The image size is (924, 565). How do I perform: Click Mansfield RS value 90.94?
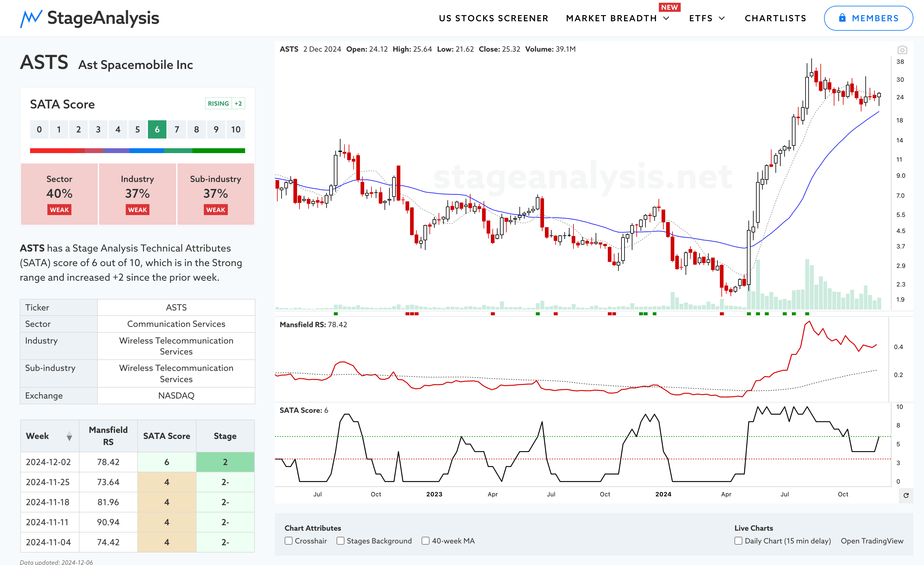point(108,522)
